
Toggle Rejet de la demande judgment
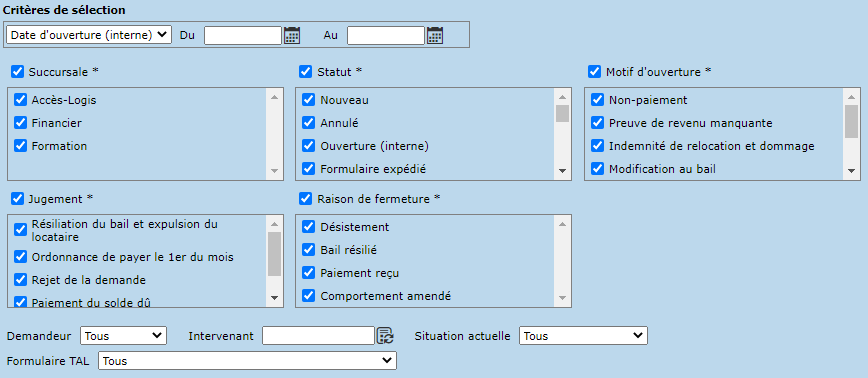[x=20, y=279]
